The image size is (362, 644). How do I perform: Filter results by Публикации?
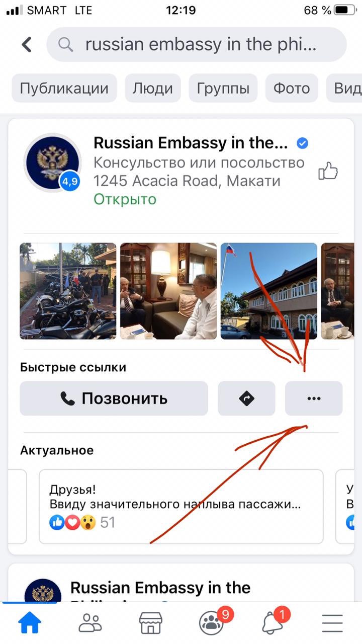click(x=64, y=89)
